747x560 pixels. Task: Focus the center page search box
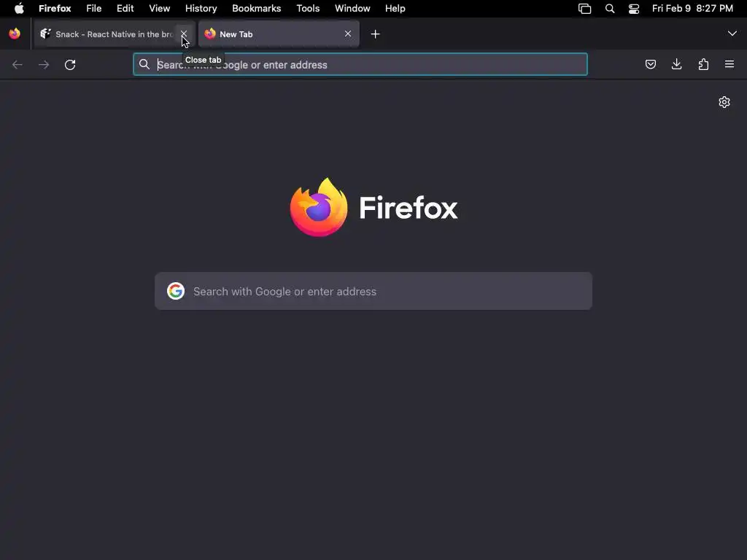(x=373, y=291)
